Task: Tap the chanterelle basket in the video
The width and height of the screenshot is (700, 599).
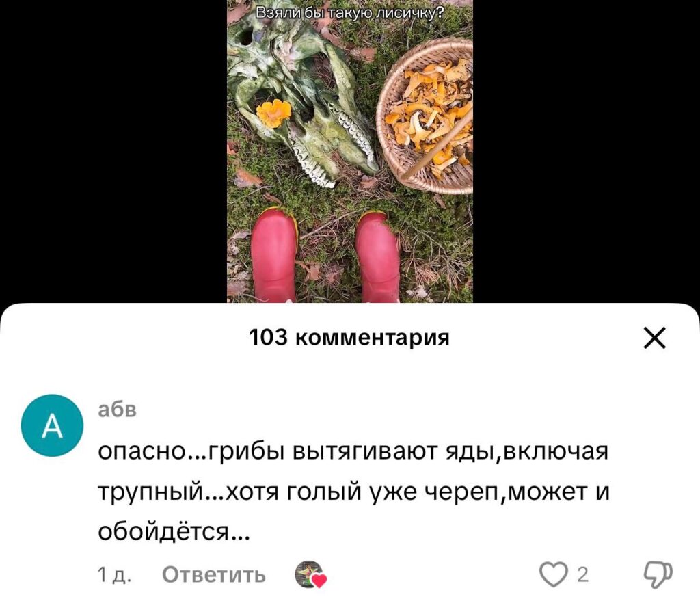Action: click(x=425, y=117)
